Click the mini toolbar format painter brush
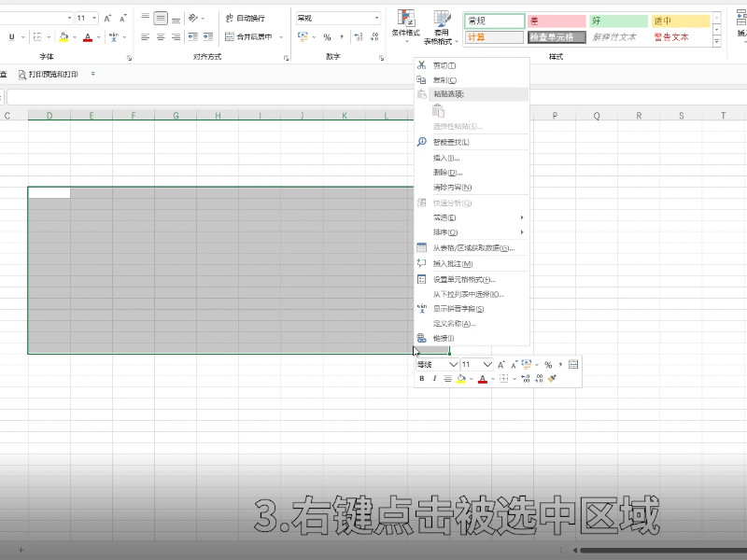This screenshot has width=747, height=560. pyautogui.click(x=552, y=379)
